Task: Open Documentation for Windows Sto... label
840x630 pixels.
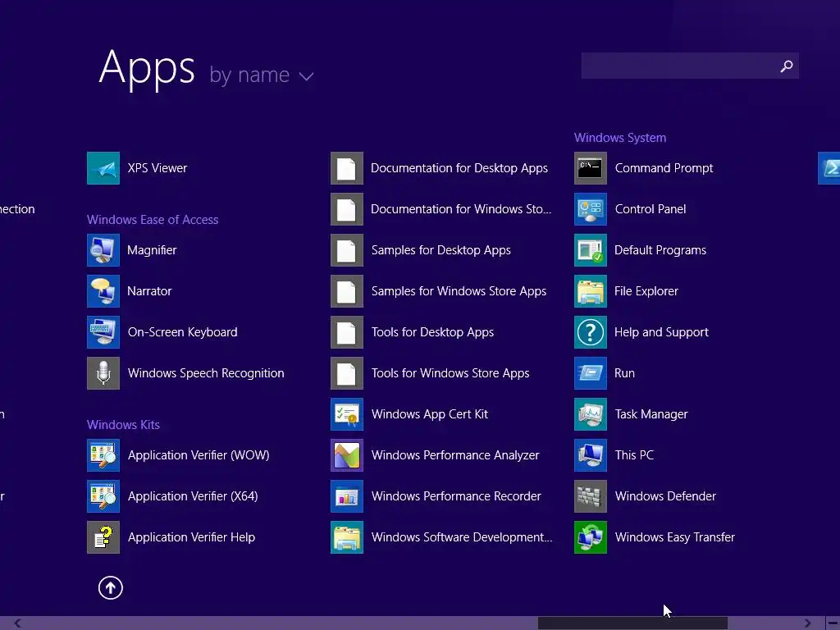Action: tap(461, 209)
